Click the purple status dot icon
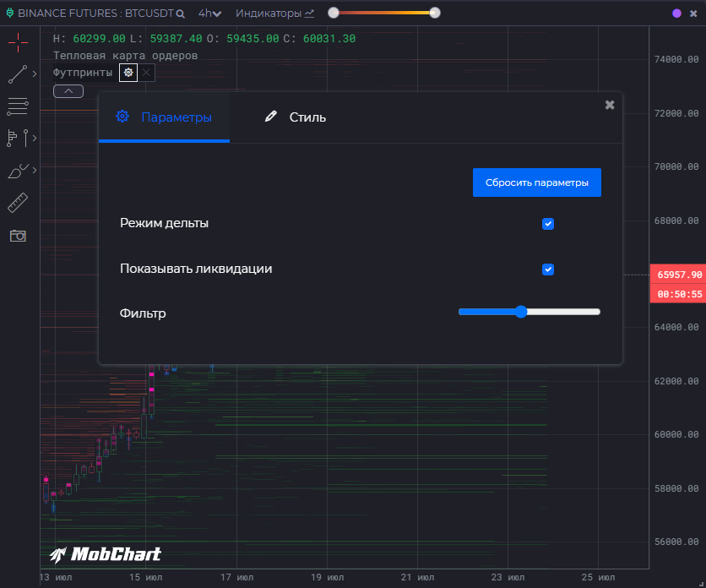Screen dimensions: 706x588 click(676, 14)
